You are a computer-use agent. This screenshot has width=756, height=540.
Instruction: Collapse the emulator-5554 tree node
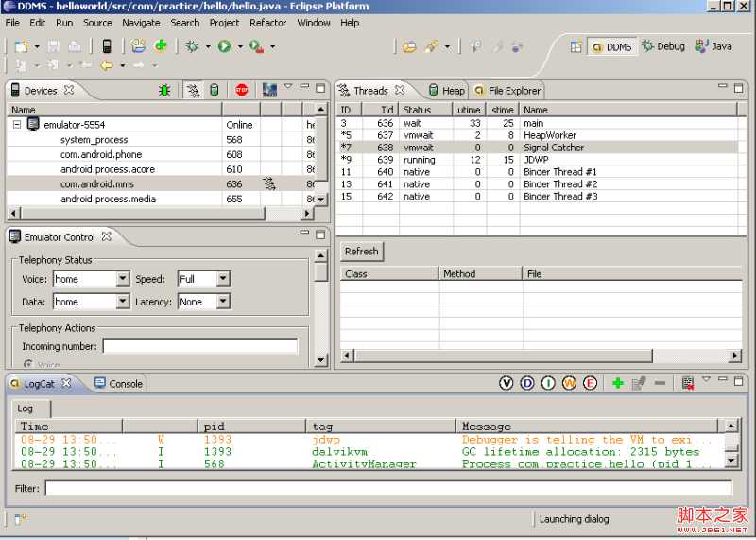(x=17, y=124)
